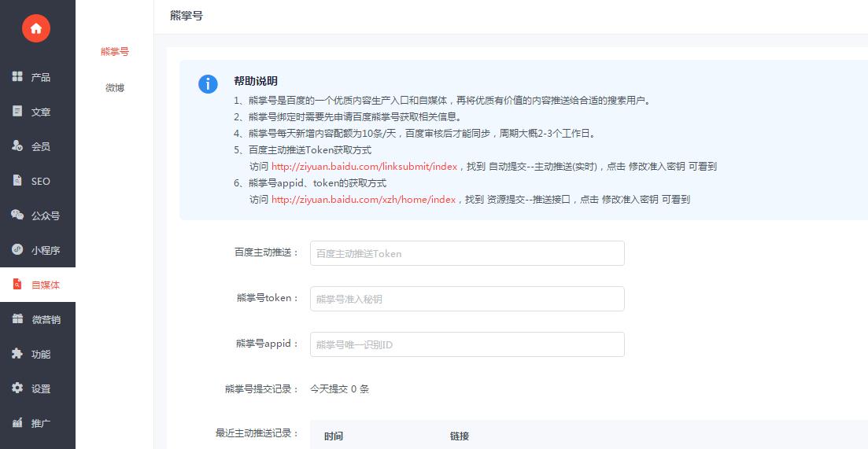Click the 熊掌号 page title
Image resolution: width=868 pixels, height=449 pixels.
point(187,16)
